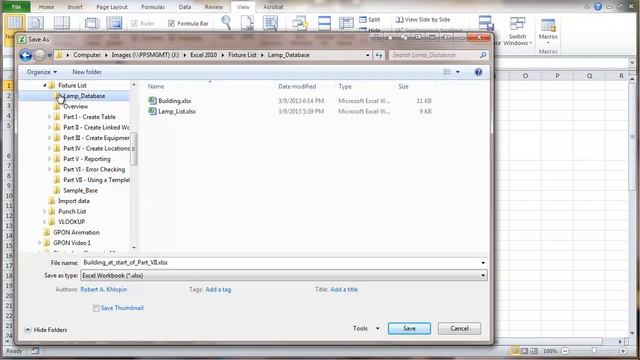Image resolution: width=640 pixels, height=360 pixels.
Task: Open the address bar previous locations dropdown
Action: [368, 55]
